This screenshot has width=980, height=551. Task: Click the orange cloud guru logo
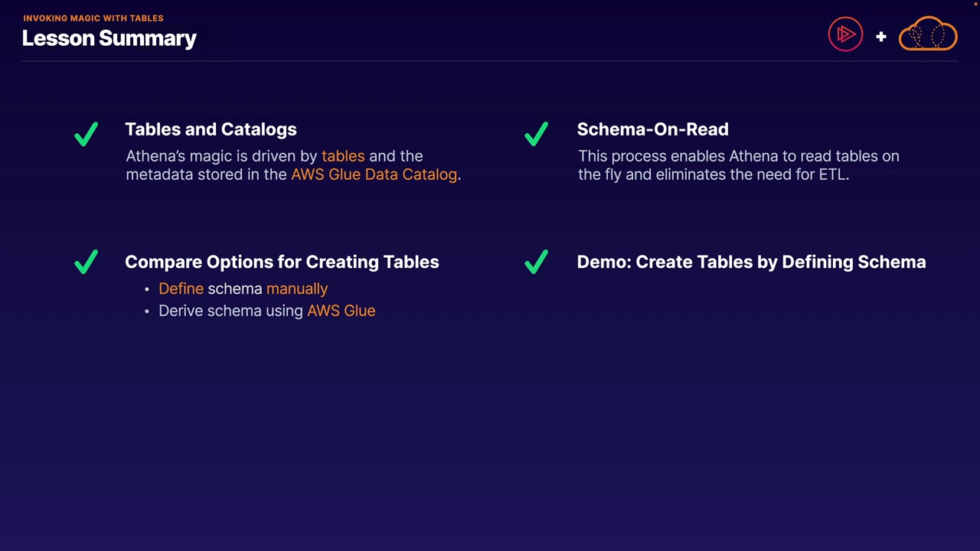coord(928,34)
